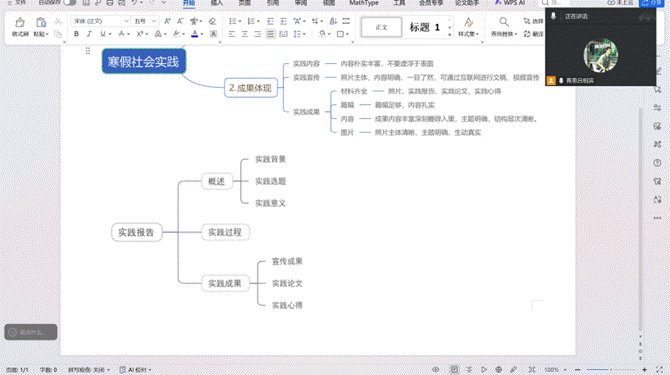Click the Save icon in quick access bar
Screen dimensions: 670x375
pos(86,3)
